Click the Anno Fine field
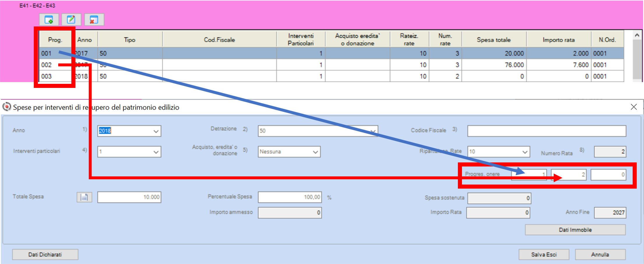The width and height of the screenshot is (644, 264). (610, 212)
